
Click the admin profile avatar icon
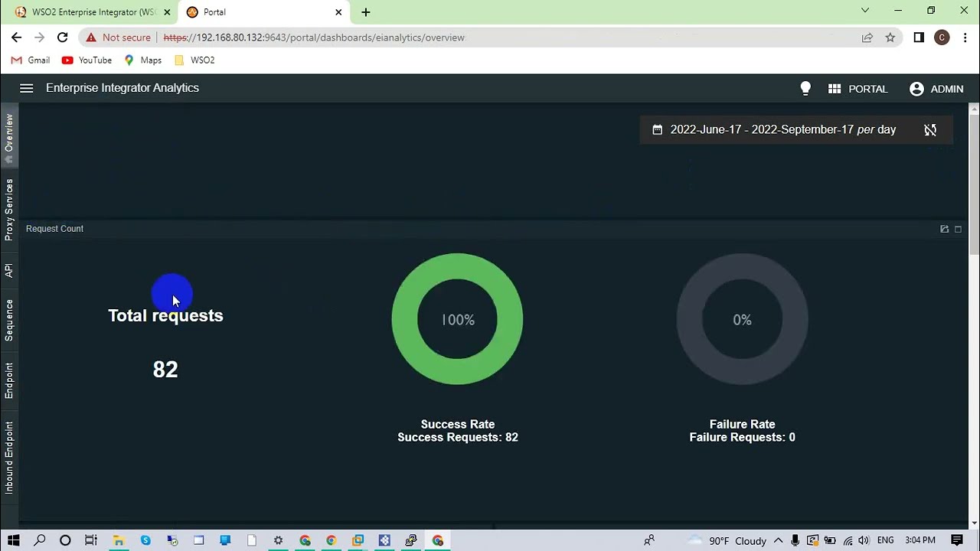click(916, 89)
